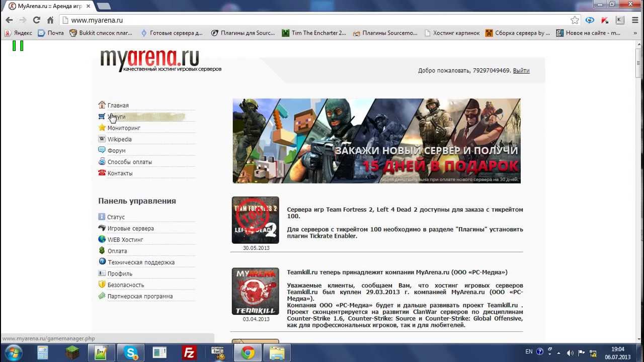Click the Мониторинг star icon
The width and height of the screenshot is (644, 362).
(102, 128)
